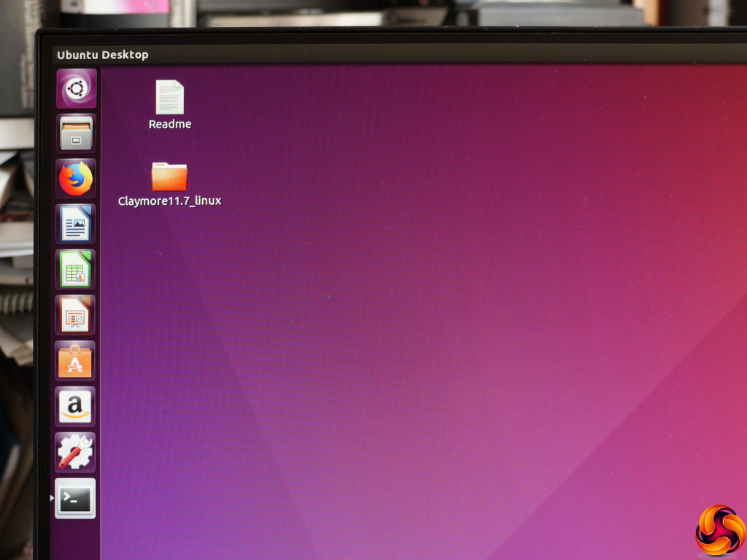Launch Firefox web browser
747x560 pixels.
point(76,179)
